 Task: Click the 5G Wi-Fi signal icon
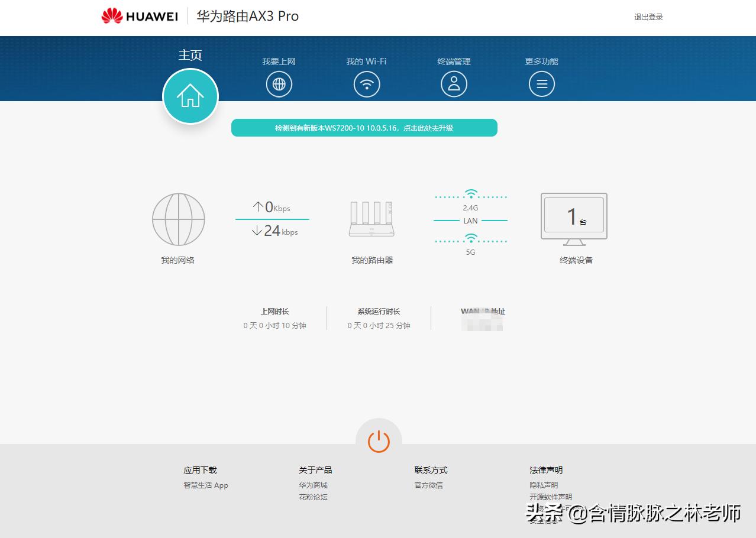pyautogui.click(x=470, y=238)
